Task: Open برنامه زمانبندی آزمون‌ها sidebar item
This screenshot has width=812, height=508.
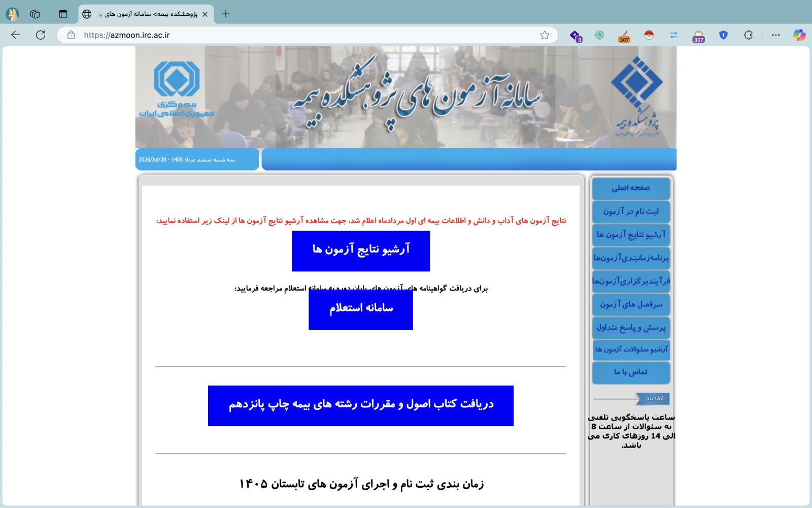Action: coord(631,258)
